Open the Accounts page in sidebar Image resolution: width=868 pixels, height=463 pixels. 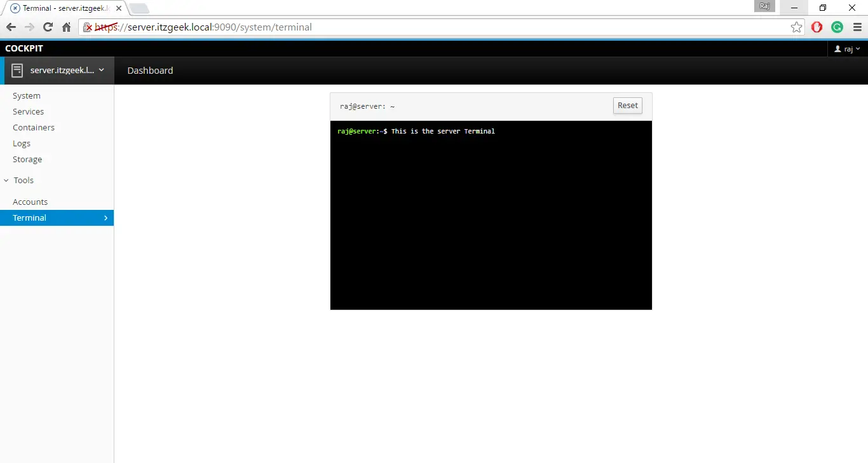30,202
